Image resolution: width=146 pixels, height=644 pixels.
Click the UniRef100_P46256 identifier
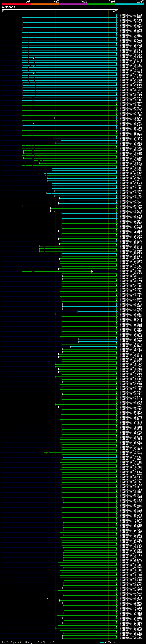(131, 266)
